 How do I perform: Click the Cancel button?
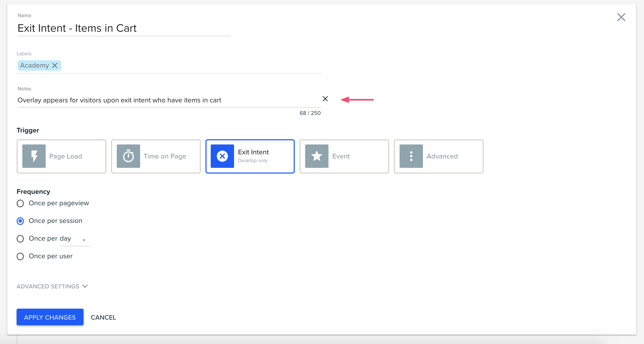103,317
